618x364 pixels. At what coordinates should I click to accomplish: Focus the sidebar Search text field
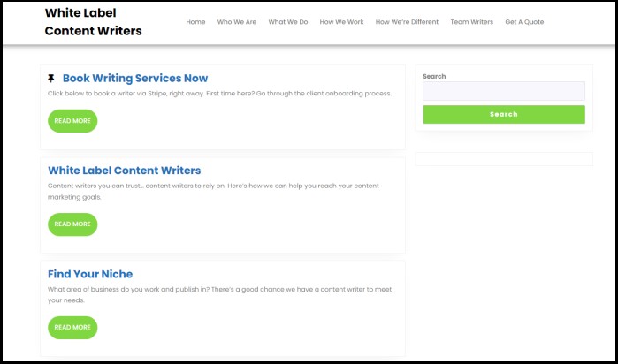click(504, 91)
